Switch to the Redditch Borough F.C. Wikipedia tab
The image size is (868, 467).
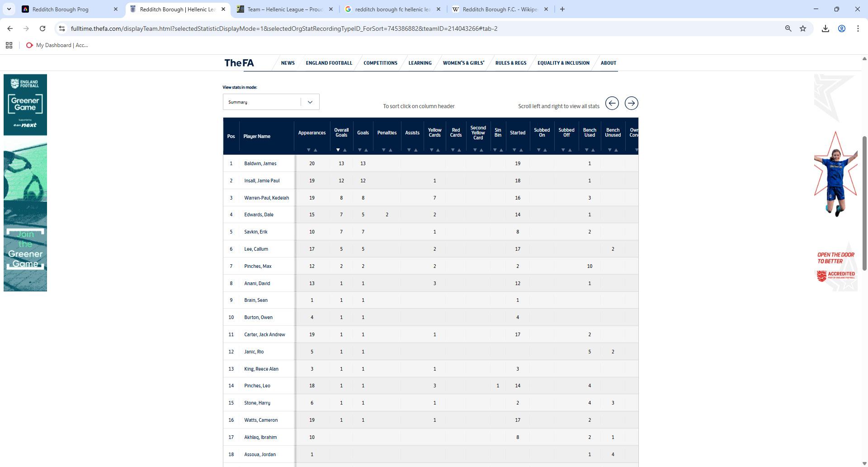(x=500, y=9)
